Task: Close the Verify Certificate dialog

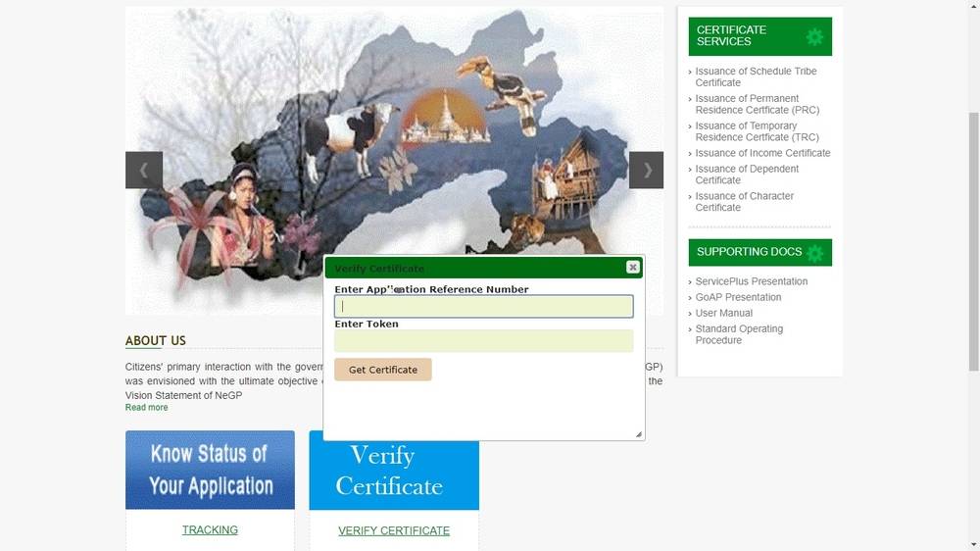Action: pyautogui.click(x=632, y=267)
